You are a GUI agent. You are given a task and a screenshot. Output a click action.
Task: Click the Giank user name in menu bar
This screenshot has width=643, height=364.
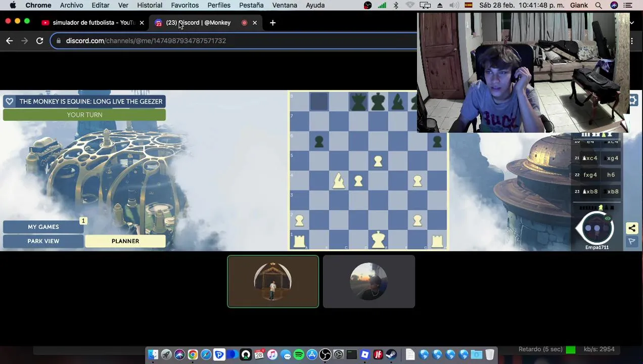click(579, 6)
